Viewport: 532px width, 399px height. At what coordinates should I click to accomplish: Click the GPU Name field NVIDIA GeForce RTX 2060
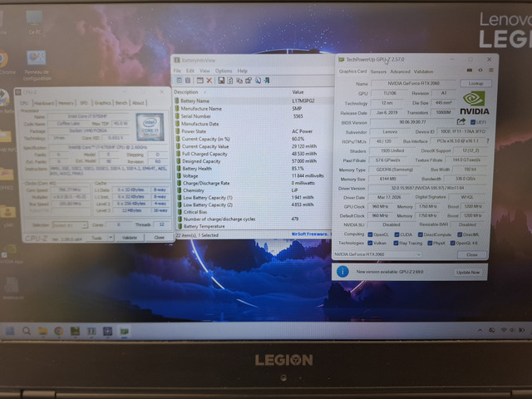(414, 83)
